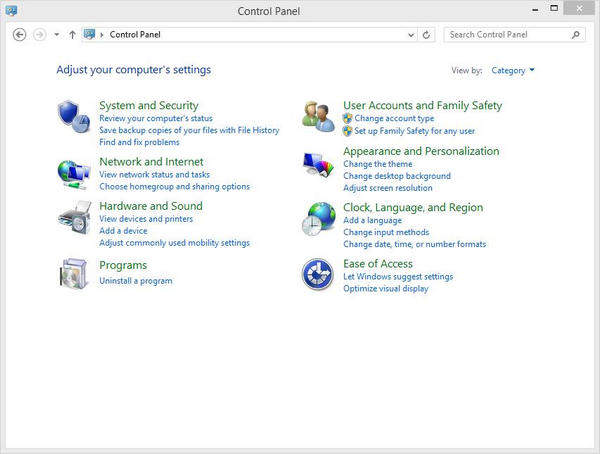Click UAC shield beside Change account type
Image resolution: width=600 pixels, height=454 pixels.
[347, 118]
